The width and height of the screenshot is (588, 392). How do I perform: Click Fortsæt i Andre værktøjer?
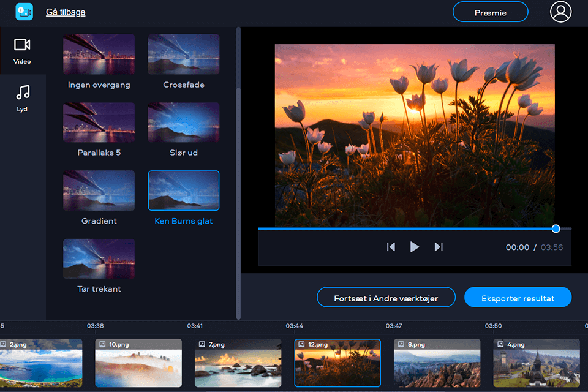point(386,297)
